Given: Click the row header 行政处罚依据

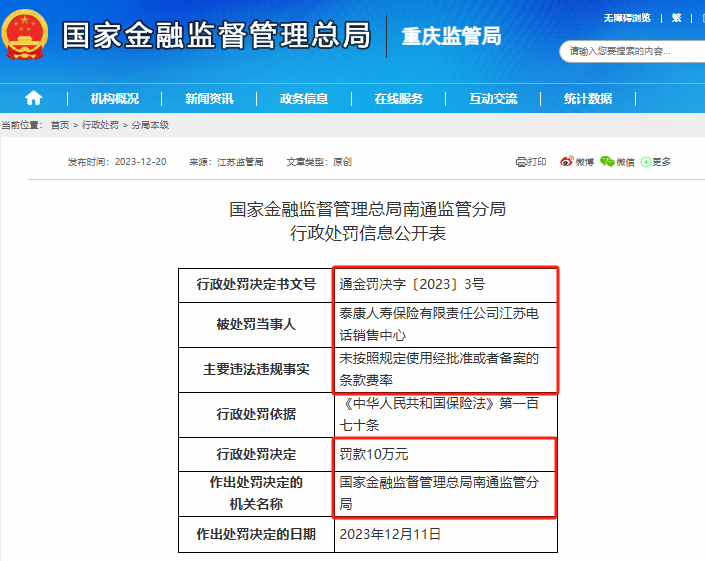Looking at the screenshot, I should point(256,414).
